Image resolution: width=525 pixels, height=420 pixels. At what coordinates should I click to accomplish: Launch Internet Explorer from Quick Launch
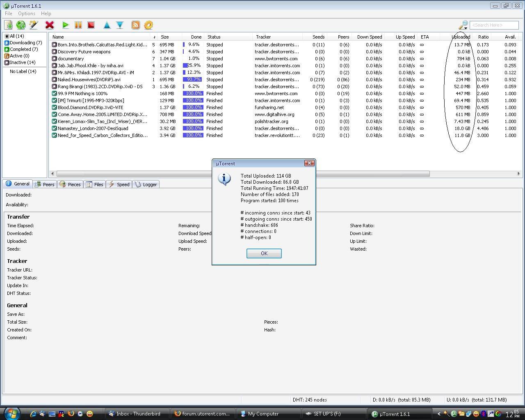[x=33, y=414]
